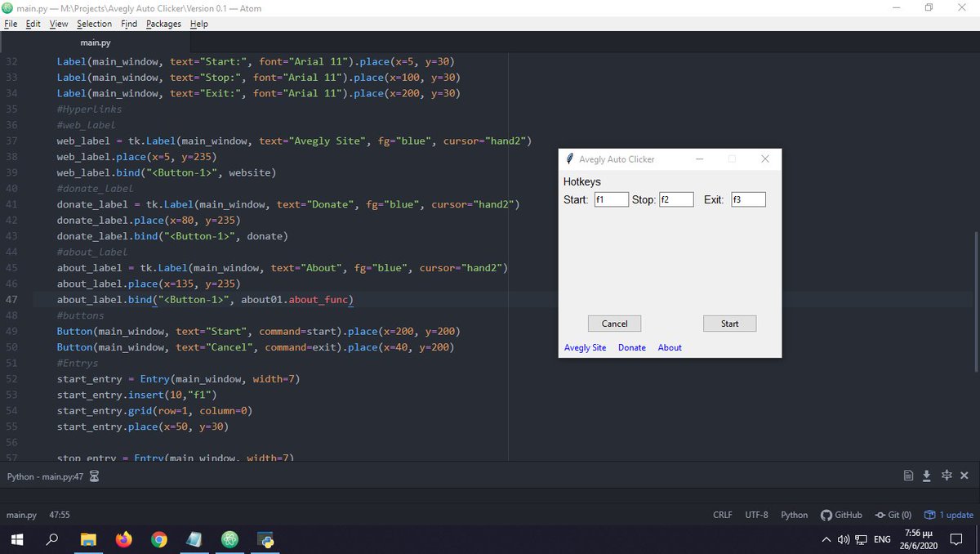Viewport: 980px width, 554px height.
Task: Click the Hotkeys label in Auto Clicker
Action: click(x=581, y=181)
